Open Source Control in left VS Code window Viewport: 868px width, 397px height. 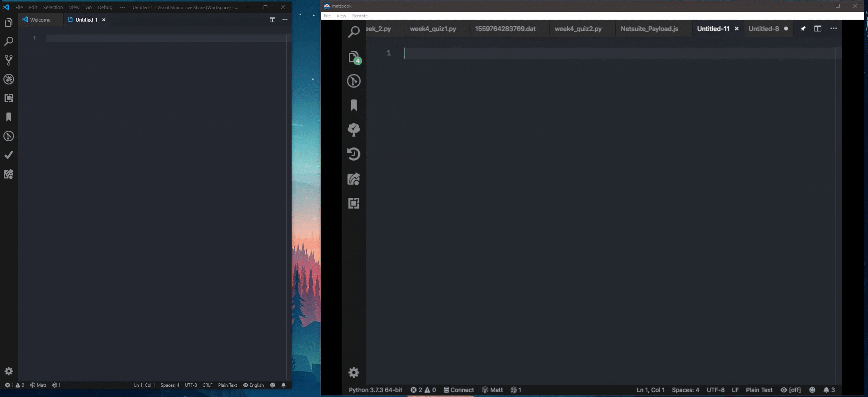(8, 60)
